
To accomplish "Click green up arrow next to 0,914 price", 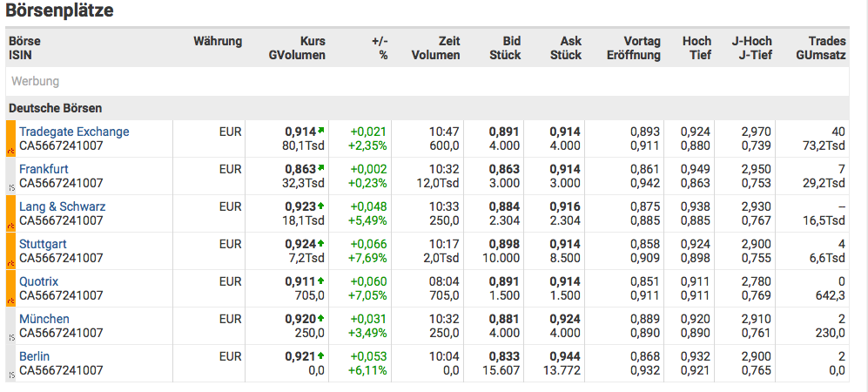I will [321, 131].
